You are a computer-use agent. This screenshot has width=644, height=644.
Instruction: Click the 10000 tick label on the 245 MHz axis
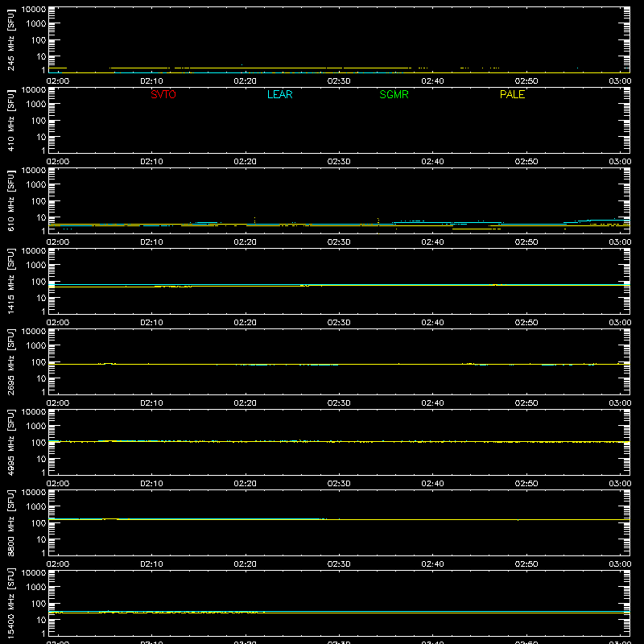[34, 10]
